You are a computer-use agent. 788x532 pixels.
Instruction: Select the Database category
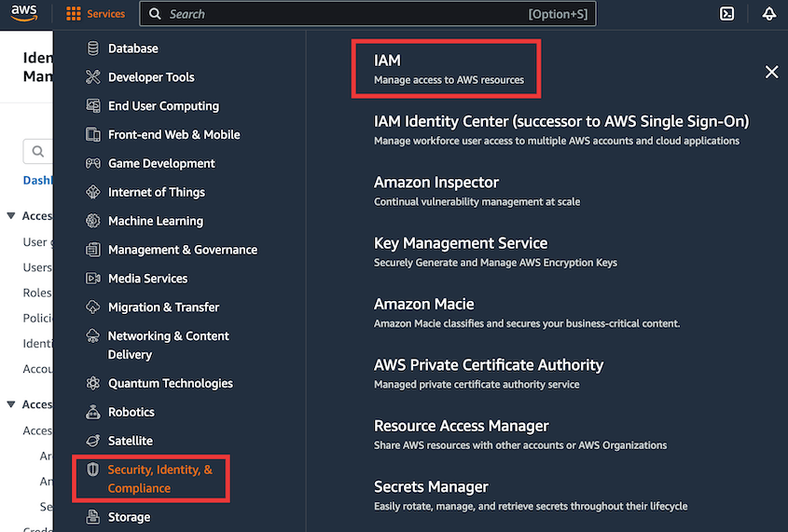133,48
